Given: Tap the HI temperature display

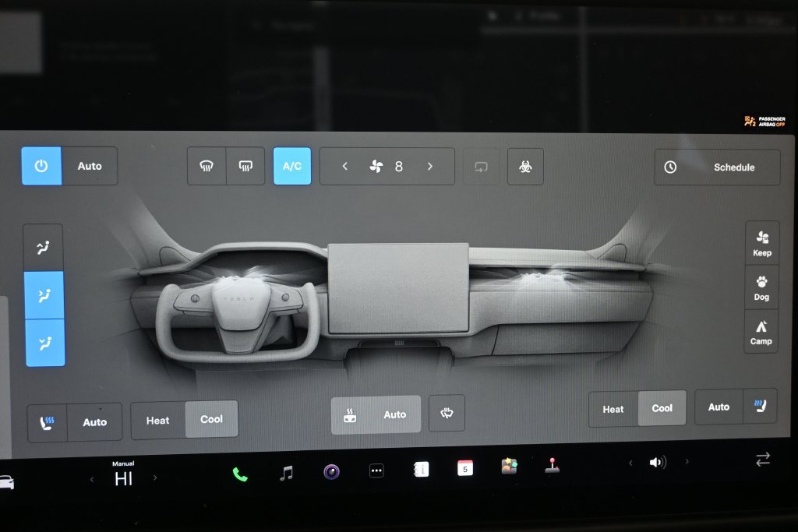Looking at the screenshot, I should click(123, 478).
